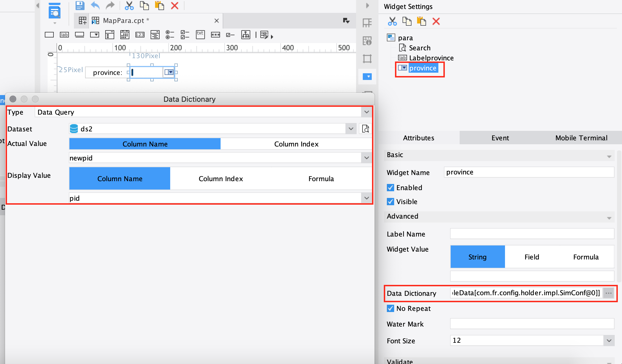The image size is (622, 364).
Task: Close the MapPara.cpt tab
Action: point(216,20)
